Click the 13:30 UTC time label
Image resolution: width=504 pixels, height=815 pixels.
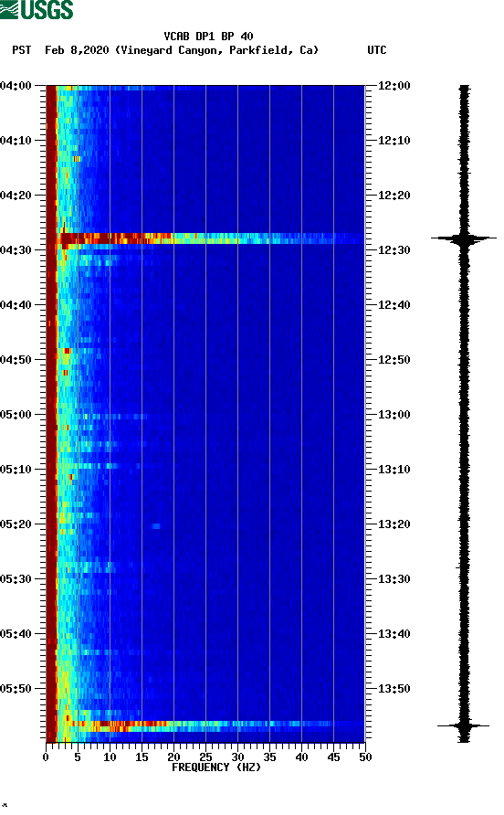(x=394, y=579)
